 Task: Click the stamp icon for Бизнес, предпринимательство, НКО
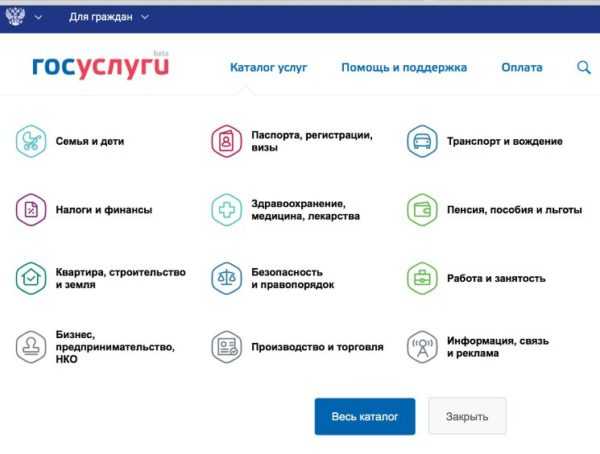tap(31, 347)
